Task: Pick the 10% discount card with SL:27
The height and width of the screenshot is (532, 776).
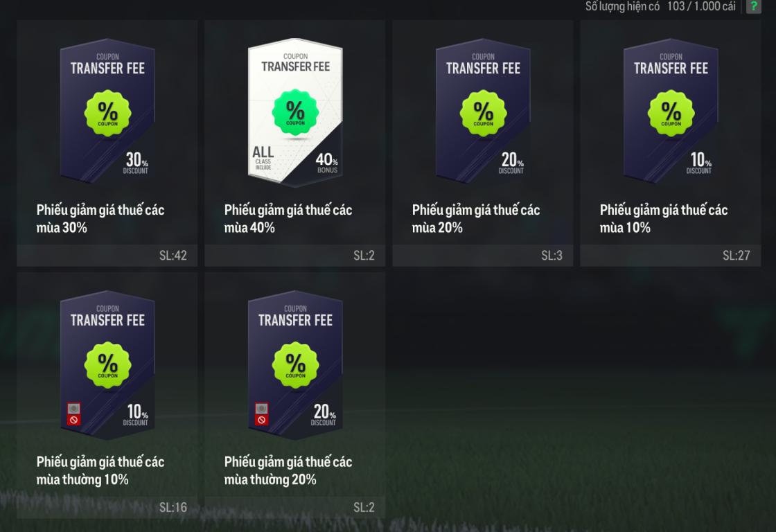Action: (x=671, y=110)
